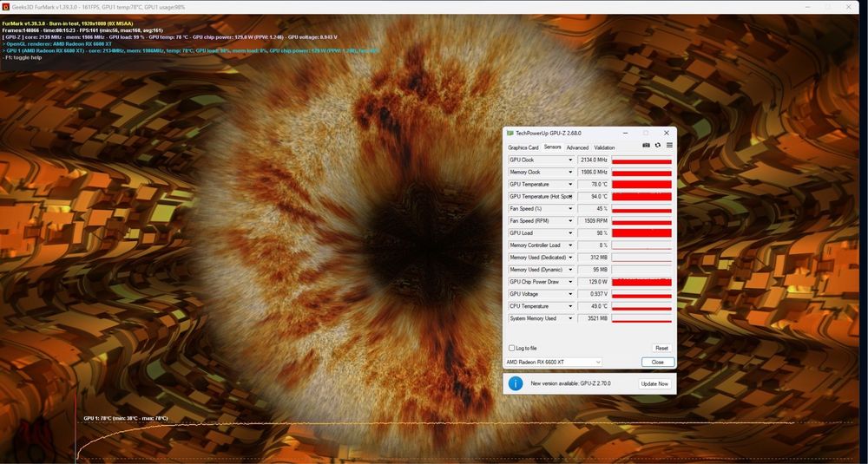Click the dedicated memory value 312 MB

pyautogui.click(x=594, y=258)
